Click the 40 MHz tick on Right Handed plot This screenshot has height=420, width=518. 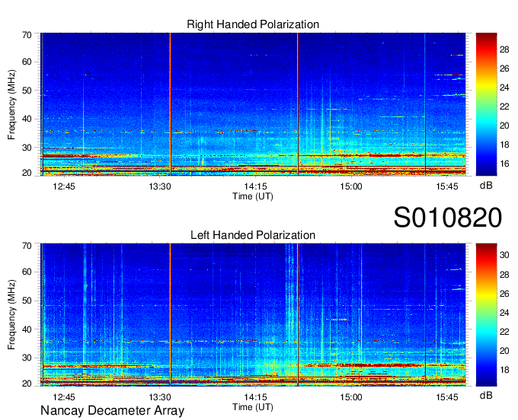27,119
